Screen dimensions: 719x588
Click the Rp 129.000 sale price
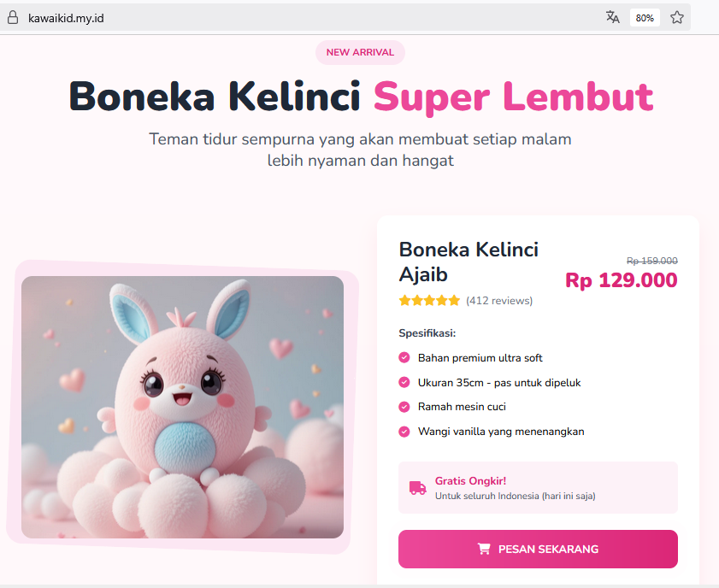click(621, 280)
